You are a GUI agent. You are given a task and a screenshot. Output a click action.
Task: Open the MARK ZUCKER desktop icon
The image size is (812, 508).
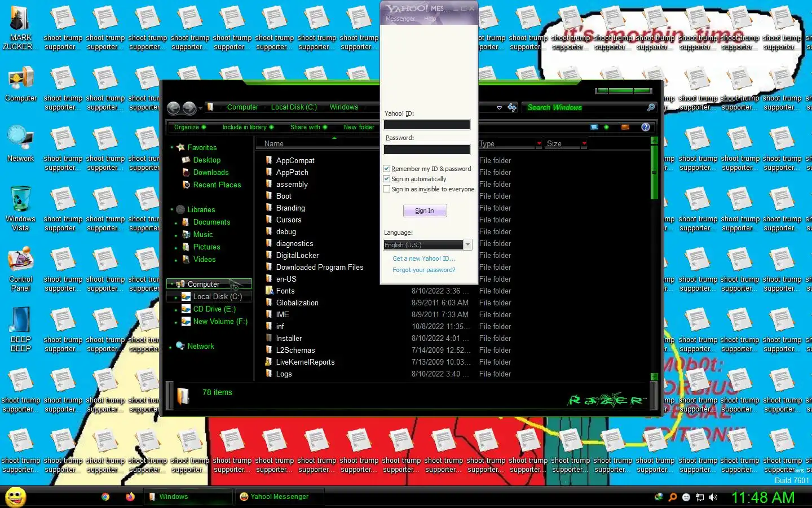coord(20,28)
